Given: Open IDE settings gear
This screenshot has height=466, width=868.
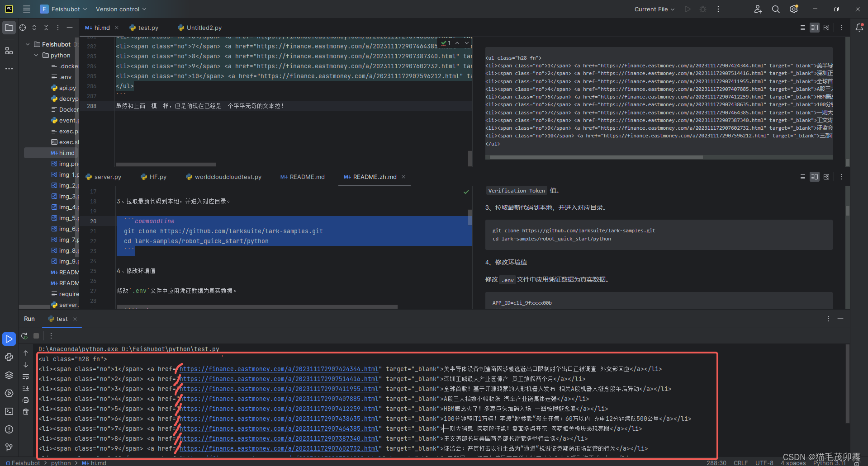Looking at the screenshot, I should pos(794,9).
